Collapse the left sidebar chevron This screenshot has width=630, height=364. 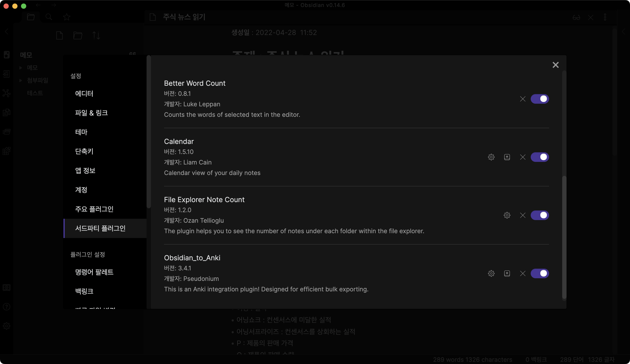click(7, 31)
